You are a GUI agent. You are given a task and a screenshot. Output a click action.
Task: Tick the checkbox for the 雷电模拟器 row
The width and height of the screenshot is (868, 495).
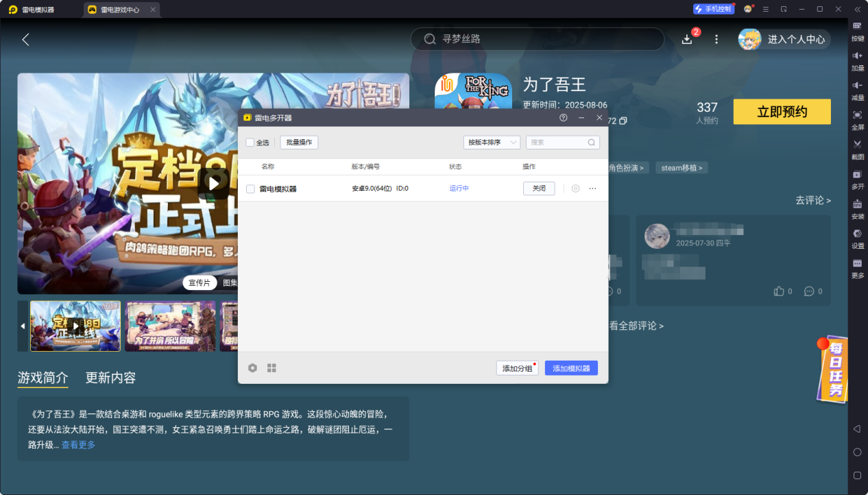(250, 189)
